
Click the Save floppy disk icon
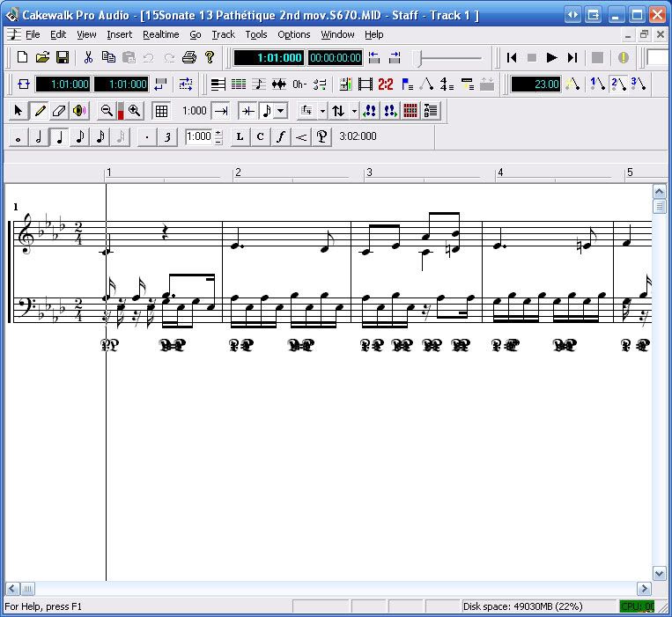tap(63, 58)
